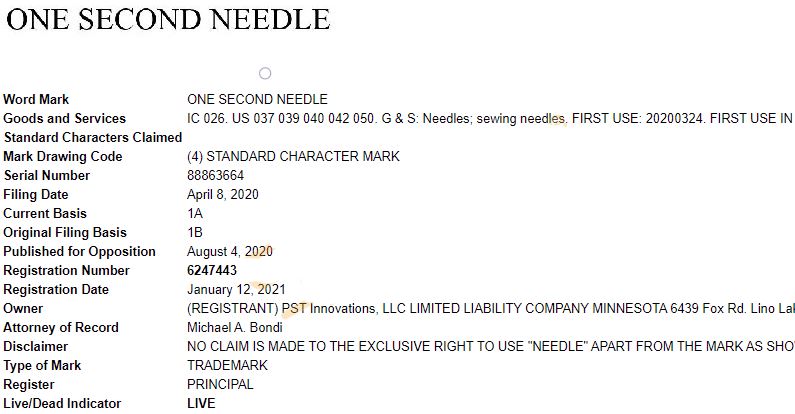Click the Disclaimer statement text

(x=490, y=346)
